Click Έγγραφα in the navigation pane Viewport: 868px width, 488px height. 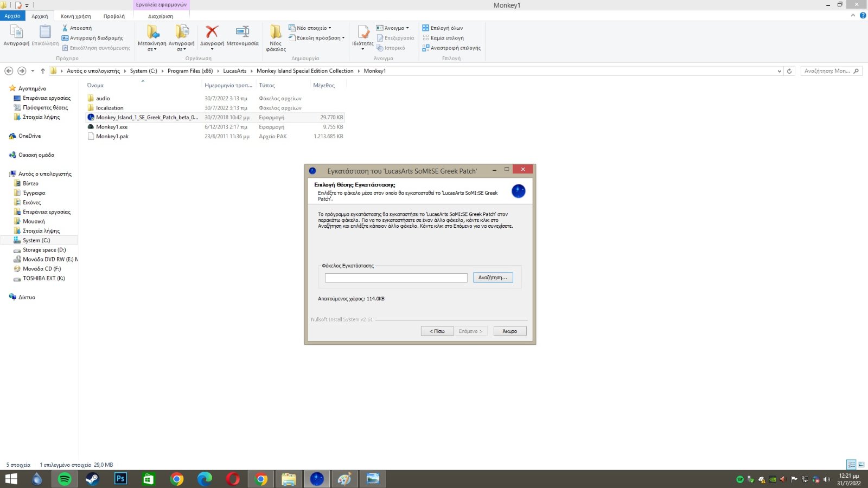point(34,193)
